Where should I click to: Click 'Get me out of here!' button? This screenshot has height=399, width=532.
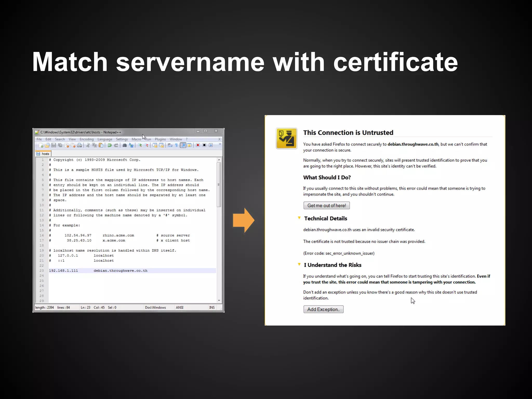coord(327,205)
